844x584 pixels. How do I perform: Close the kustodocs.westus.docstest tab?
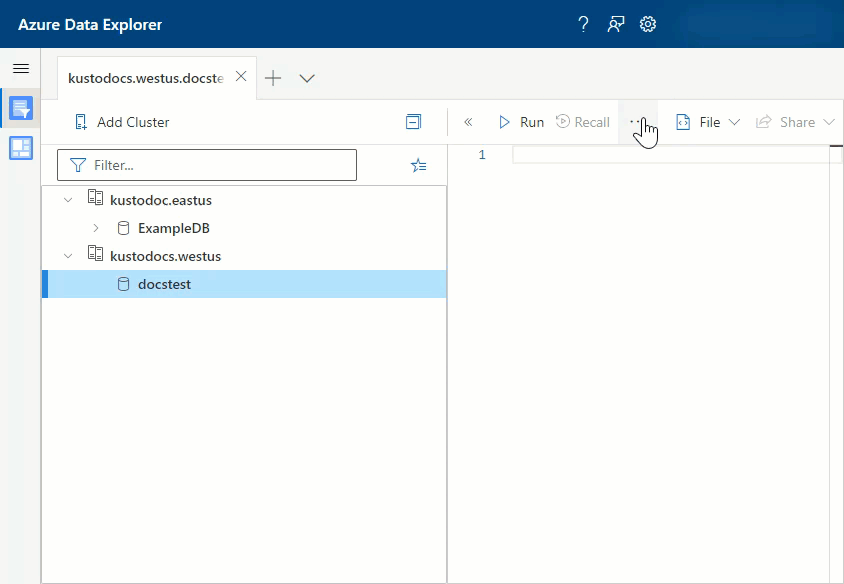click(x=240, y=77)
